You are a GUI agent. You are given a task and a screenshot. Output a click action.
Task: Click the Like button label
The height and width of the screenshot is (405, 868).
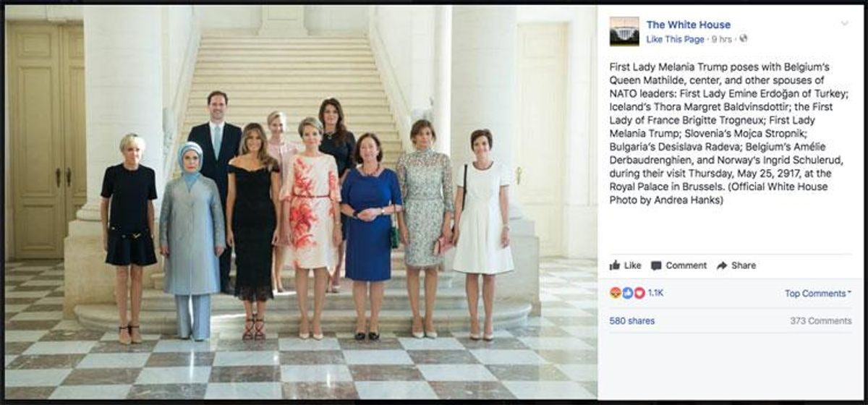[x=632, y=265]
